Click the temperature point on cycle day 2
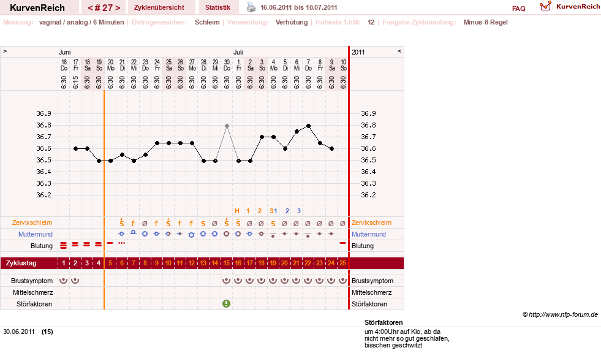This screenshot has width=601, height=364. pos(75,148)
